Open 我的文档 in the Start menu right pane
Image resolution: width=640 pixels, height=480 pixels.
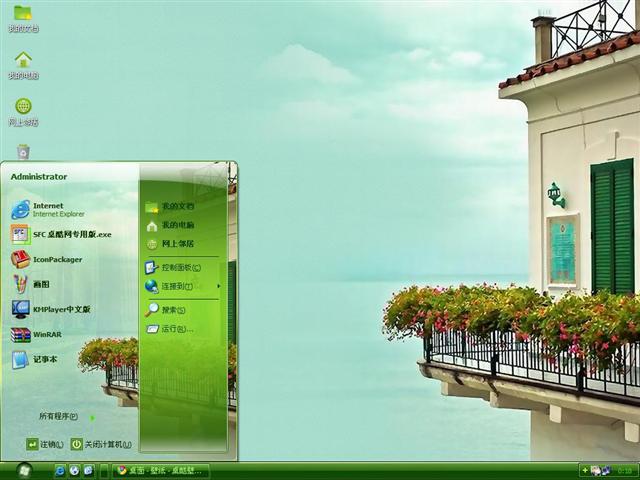point(169,207)
